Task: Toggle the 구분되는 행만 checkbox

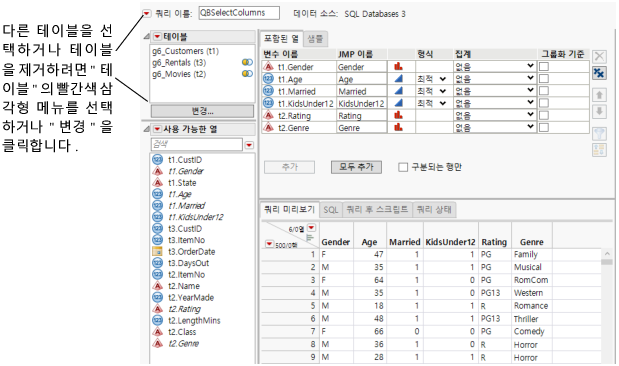Action: pyautogui.click(x=403, y=167)
